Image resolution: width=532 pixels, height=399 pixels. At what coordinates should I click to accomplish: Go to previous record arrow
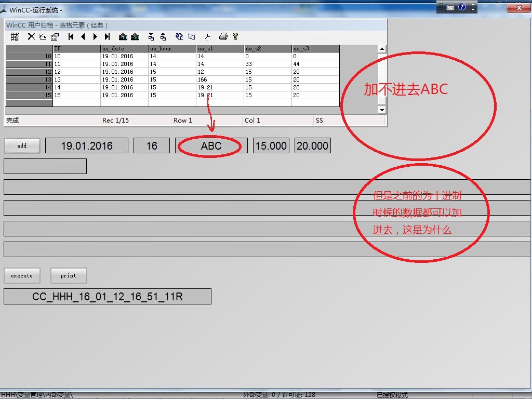[83, 37]
